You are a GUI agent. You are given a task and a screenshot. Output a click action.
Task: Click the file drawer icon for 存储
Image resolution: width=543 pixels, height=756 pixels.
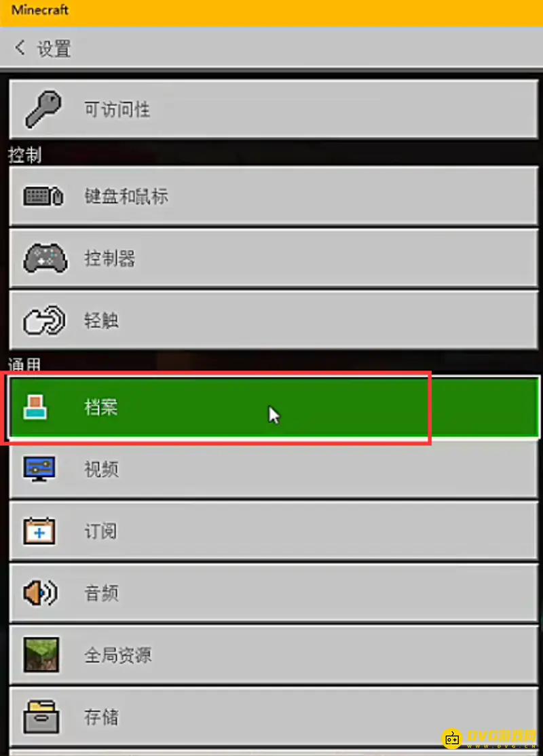coord(41,717)
